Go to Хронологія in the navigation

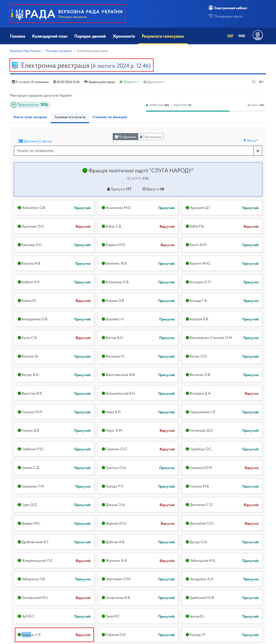click(124, 36)
